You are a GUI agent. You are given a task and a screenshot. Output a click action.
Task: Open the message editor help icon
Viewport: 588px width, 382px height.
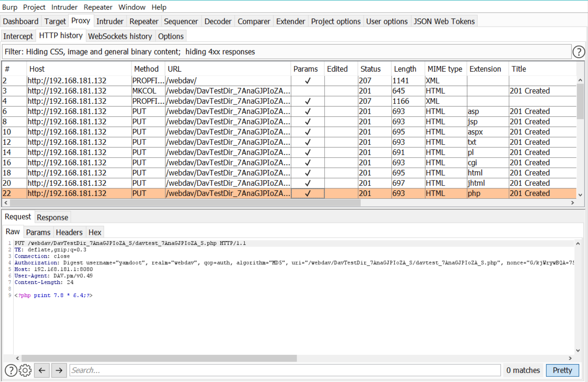click(11, 370)
